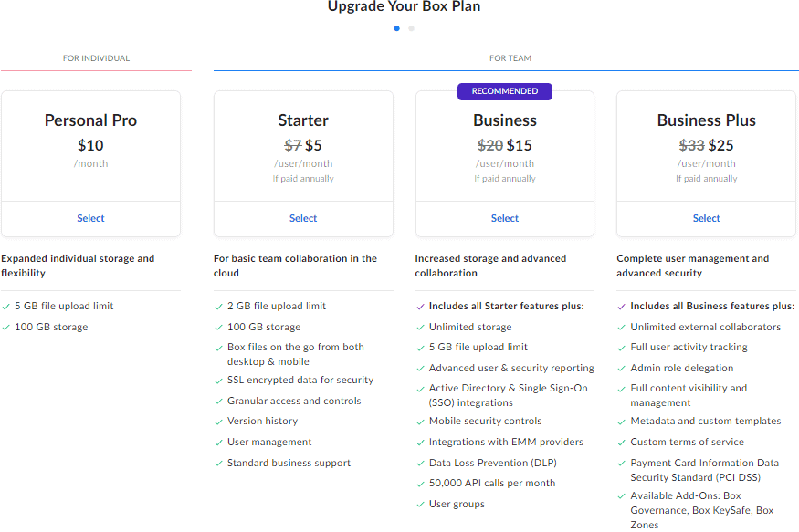Click the checkmark beside "Data Loss Prevention (DLP)"
The width and height of the screenshot is (799, 532).
tap(418, 462)
